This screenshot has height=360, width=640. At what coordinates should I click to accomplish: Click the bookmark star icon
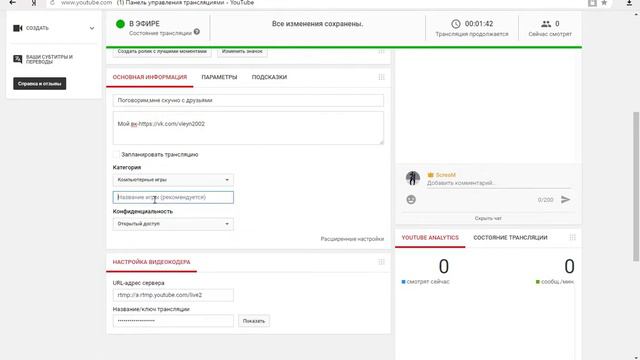coord(604,3)
